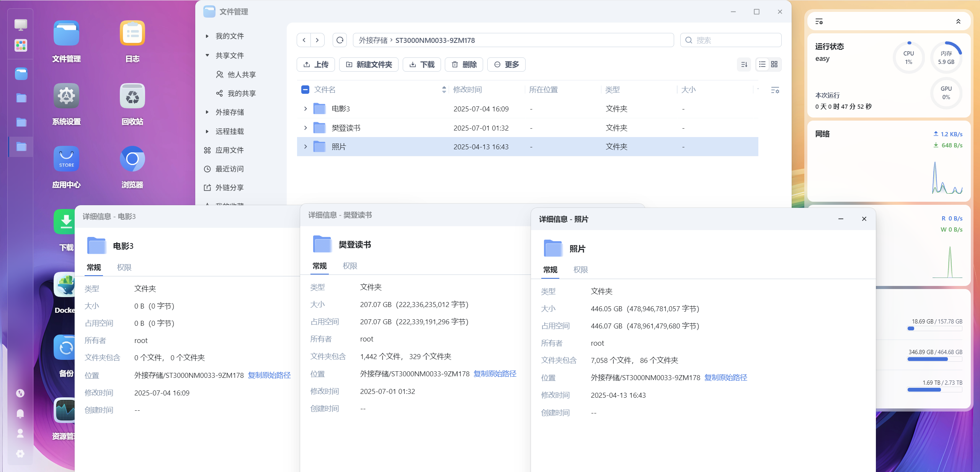Go back with the left arrow button

click(304, 40)
